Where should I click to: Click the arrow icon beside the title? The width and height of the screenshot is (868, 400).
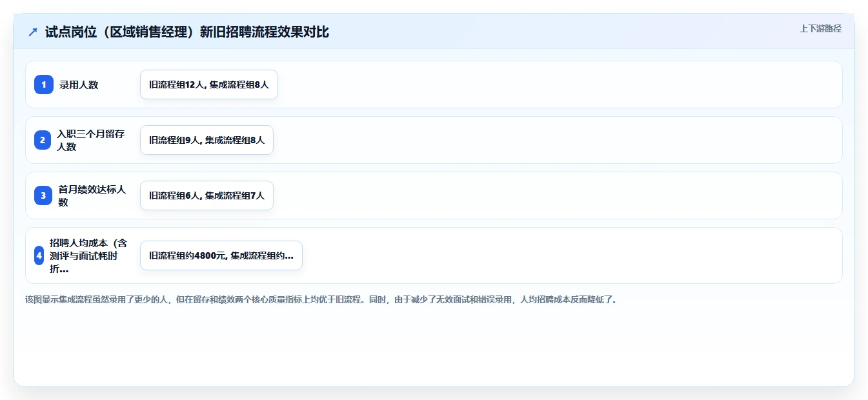click(x=33, y=32)
